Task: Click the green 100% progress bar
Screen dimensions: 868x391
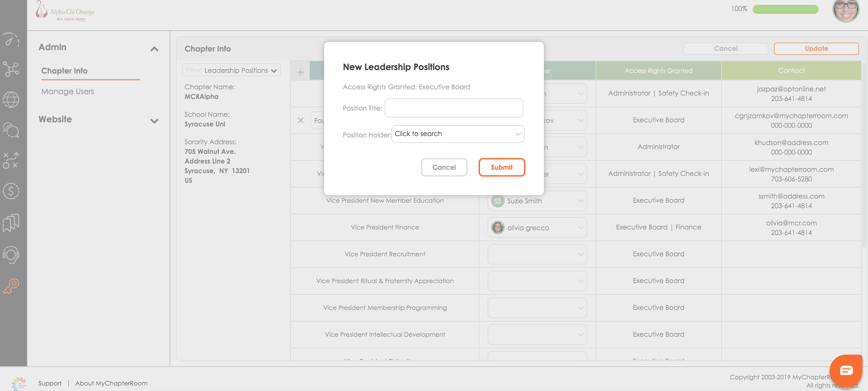Action: point(785,9)
